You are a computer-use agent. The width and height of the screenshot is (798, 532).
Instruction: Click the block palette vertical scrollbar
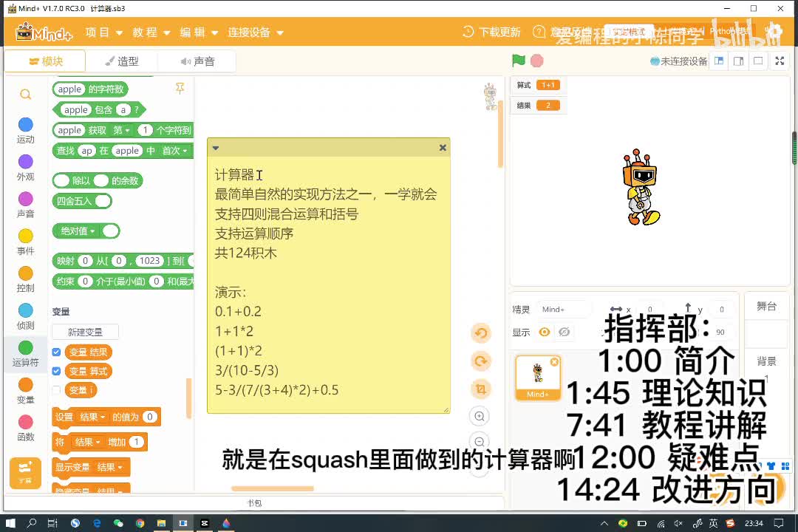click(189, 397)
